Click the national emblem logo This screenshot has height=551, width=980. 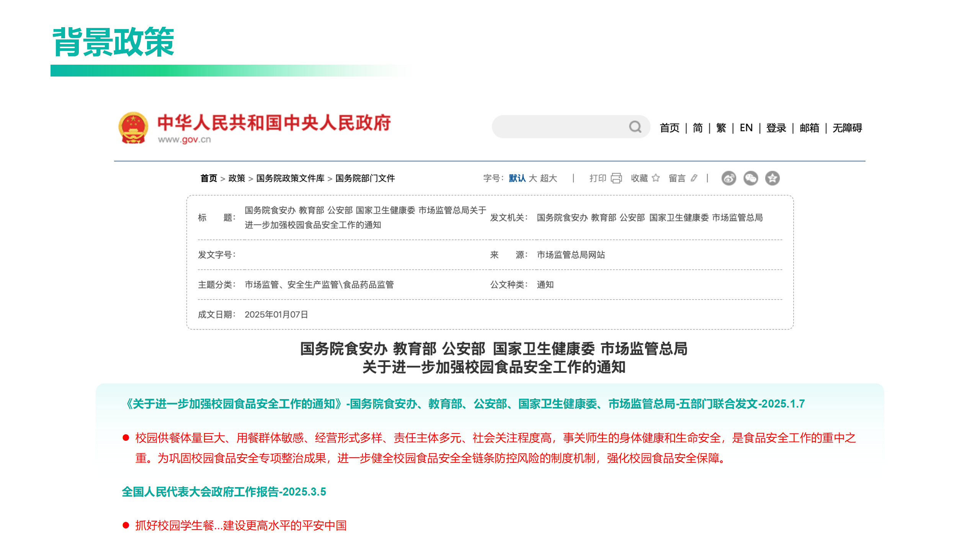click(133, 128)
